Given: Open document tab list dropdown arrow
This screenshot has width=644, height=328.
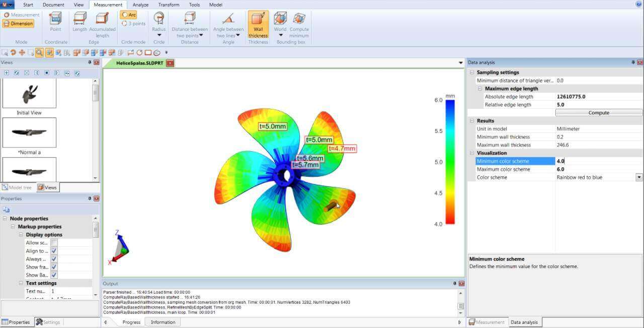Looking at the screenshot, I should pos(461,63).
